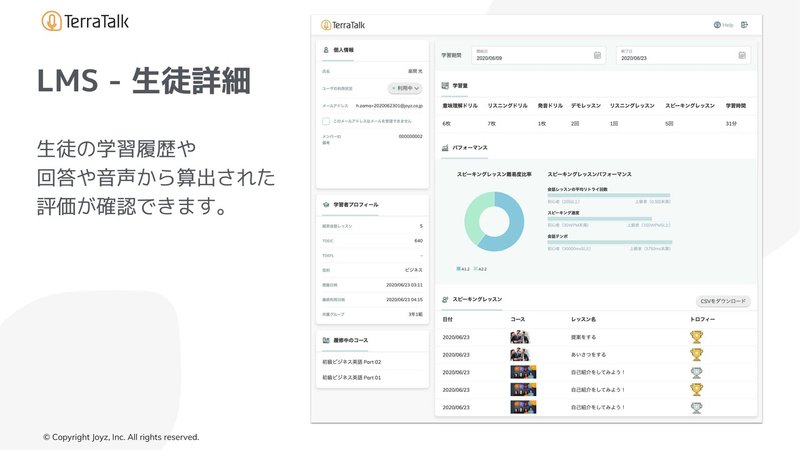Open the あいさつをする lesson name
Viewport: 800px width, 450px height.
[588, 355]
